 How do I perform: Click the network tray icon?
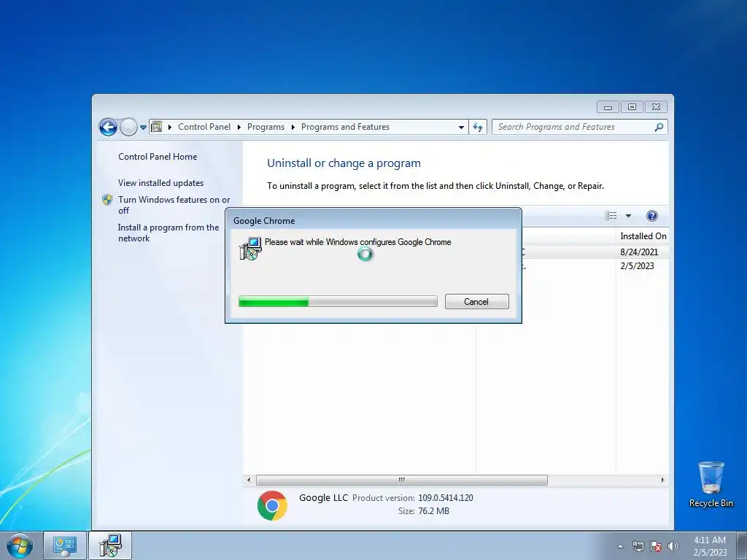(x=638, y=546)
